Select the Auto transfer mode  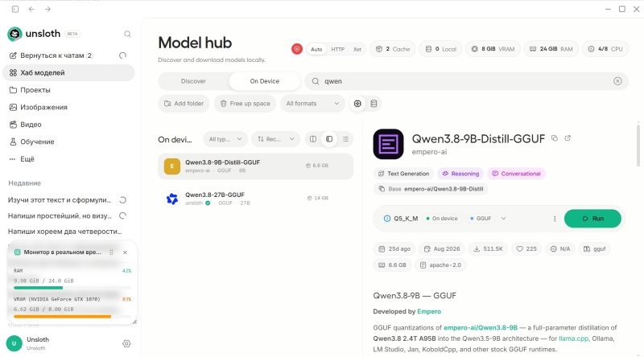pos(316,49)
